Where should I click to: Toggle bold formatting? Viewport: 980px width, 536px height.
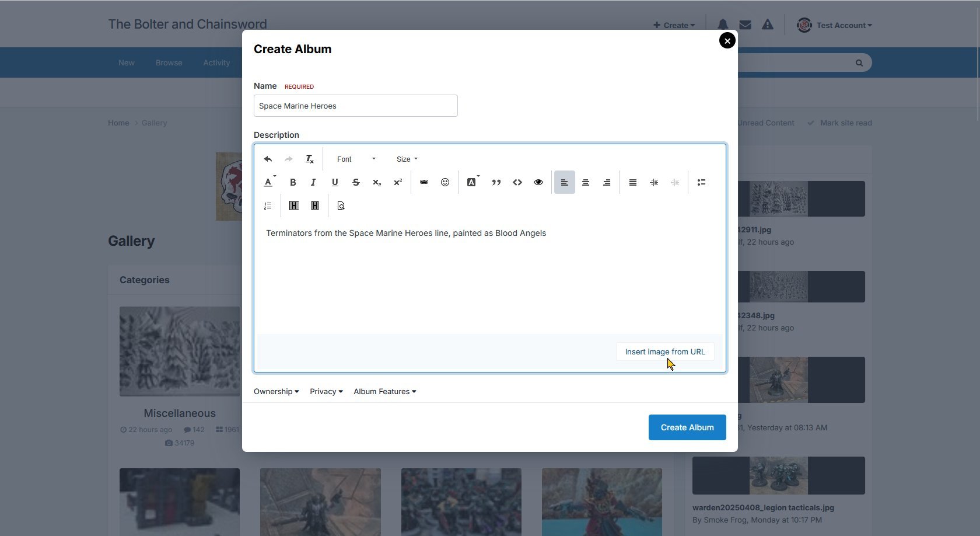pos(293,182)
